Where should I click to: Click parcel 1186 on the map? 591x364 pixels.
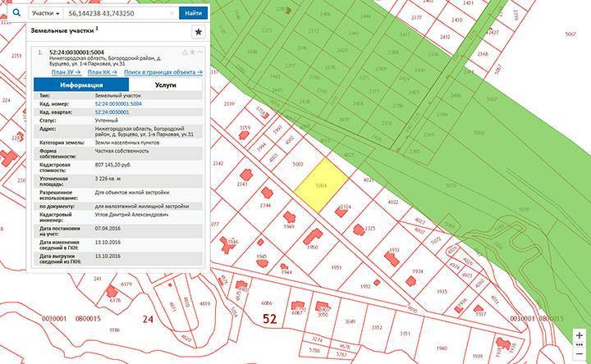114,330
